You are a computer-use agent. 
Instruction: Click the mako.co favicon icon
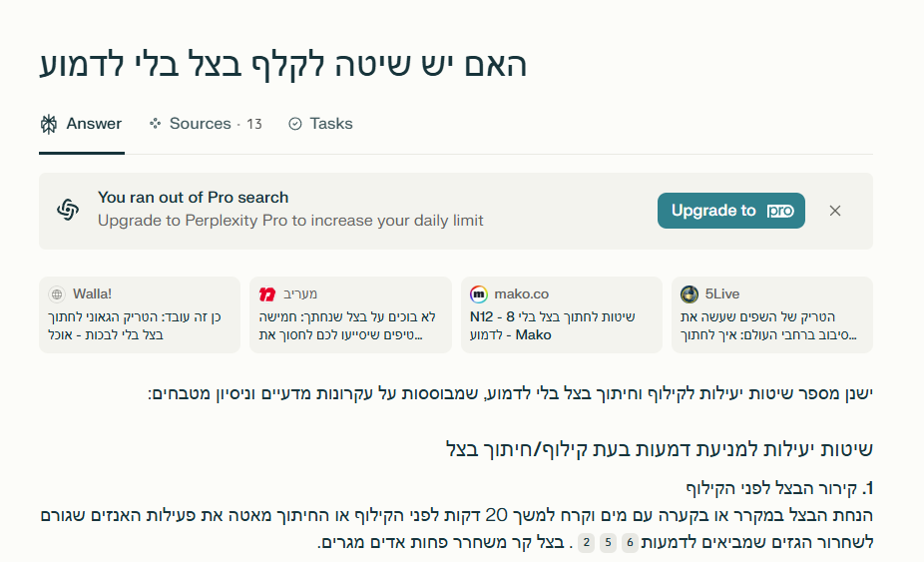point(478,294)
